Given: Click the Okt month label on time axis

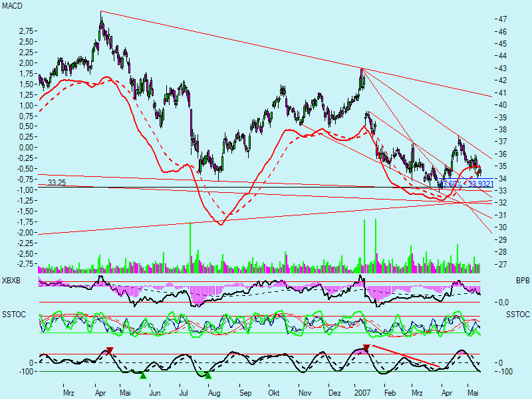Looking at the screenshot, I should coord(273,393).
